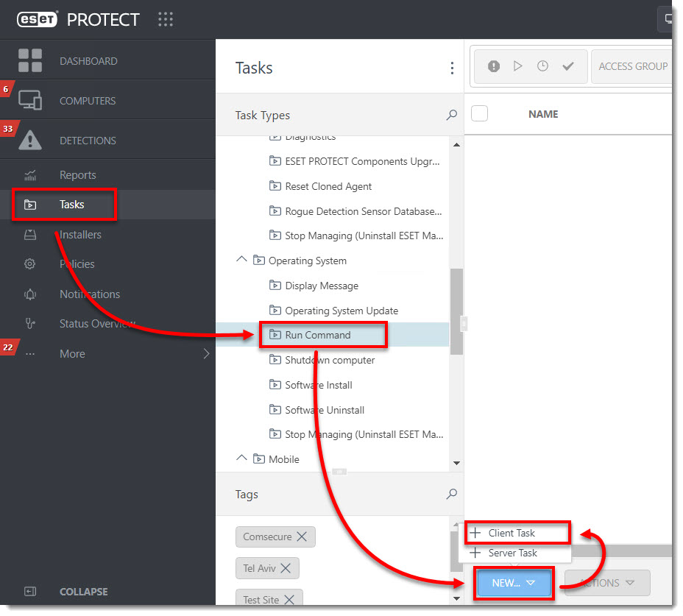Click the collapse panel icon
Viewport: 683px width, 616px height.
click(30, 591)
